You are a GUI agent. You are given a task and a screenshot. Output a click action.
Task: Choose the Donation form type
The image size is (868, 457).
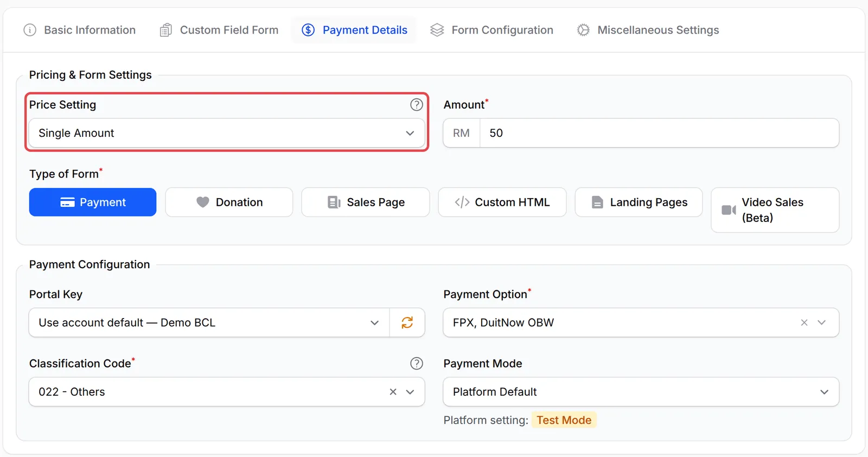click(229, 202)
